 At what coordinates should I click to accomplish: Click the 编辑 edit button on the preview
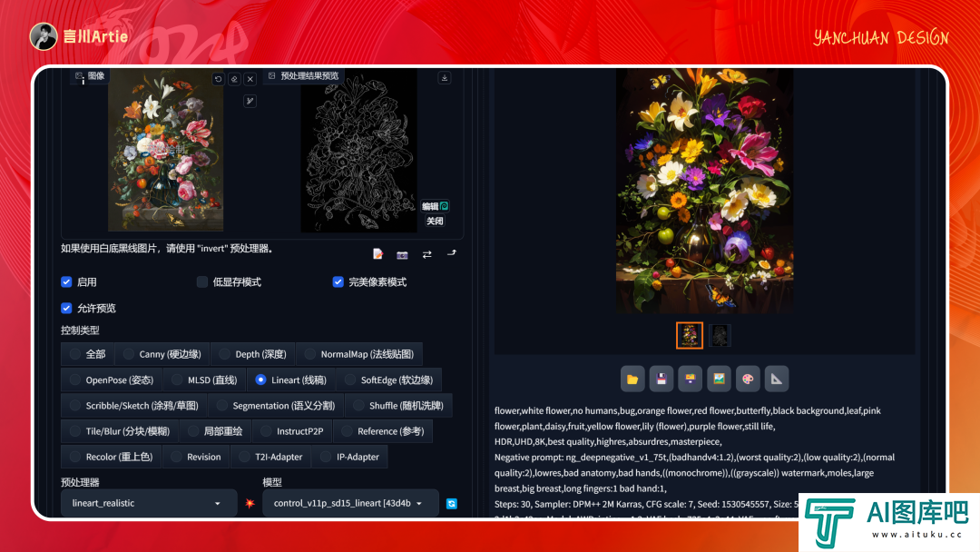(x=435, y=206)
